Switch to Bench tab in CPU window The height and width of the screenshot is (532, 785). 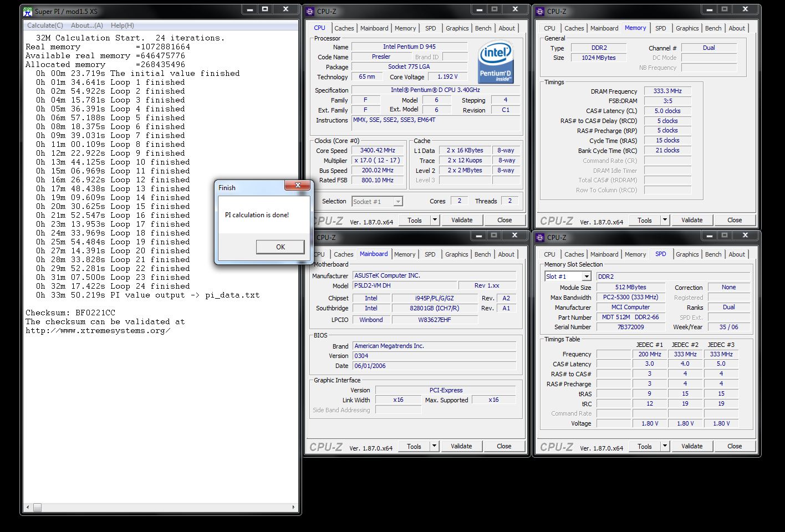(483, 28)
